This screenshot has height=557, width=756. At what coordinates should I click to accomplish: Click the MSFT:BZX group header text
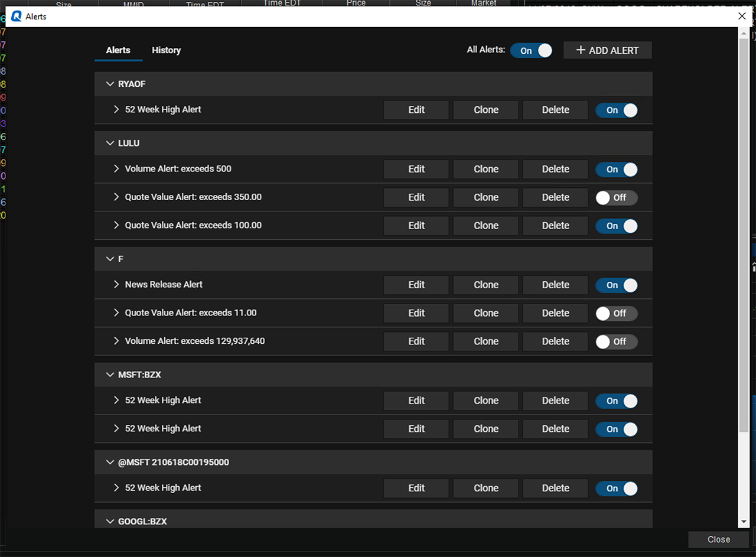[x=139, y=374]
